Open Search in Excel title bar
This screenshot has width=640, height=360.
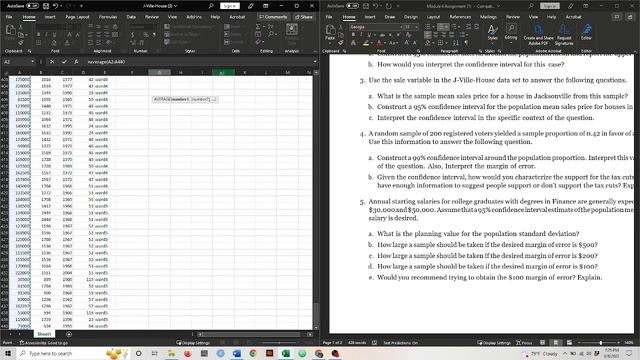tap(211, 6)
